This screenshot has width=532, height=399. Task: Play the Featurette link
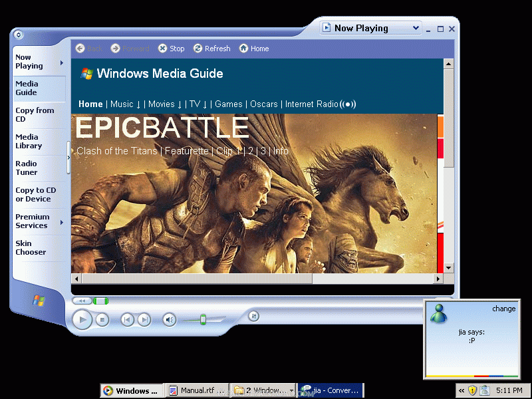[187, 151]
